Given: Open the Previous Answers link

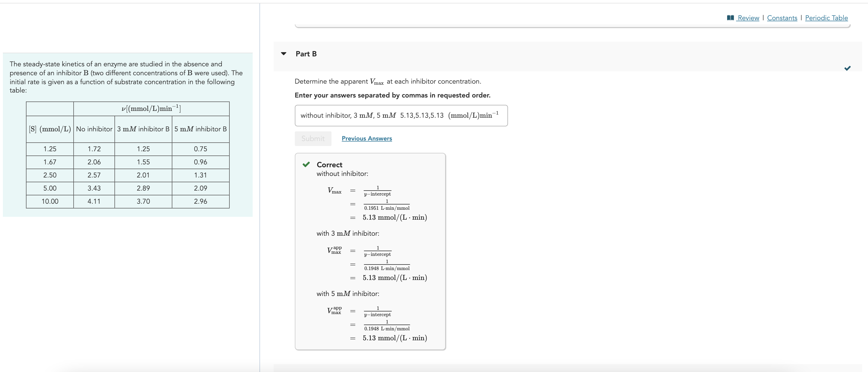Looking at the screenshot, I should 367,139.
